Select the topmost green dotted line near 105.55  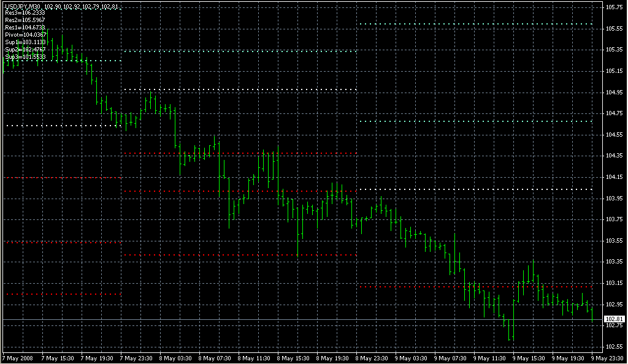coord(475,24)
